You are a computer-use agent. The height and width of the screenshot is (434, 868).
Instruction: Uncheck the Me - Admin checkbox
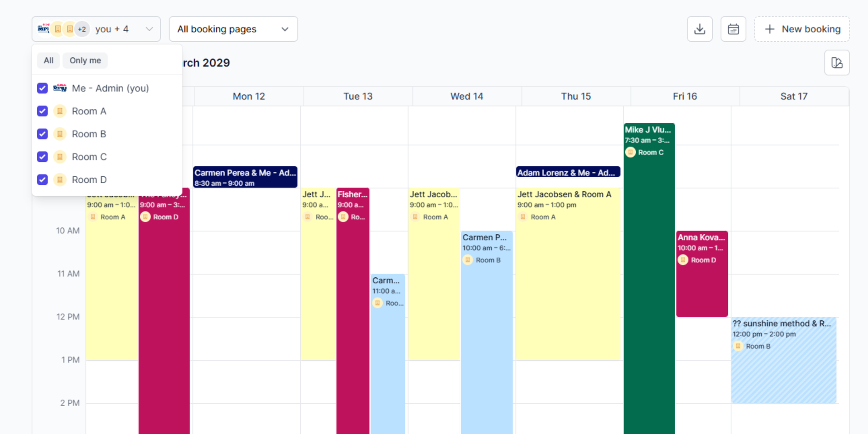tap(42, 88)
